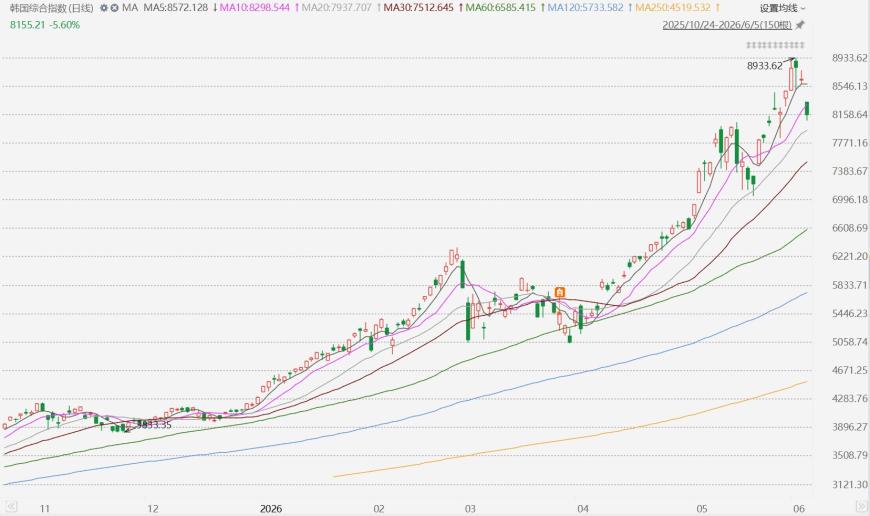Remove the MA indicator with the circled X icon
This screenshot has width=870, height=516.
[114, 8]
